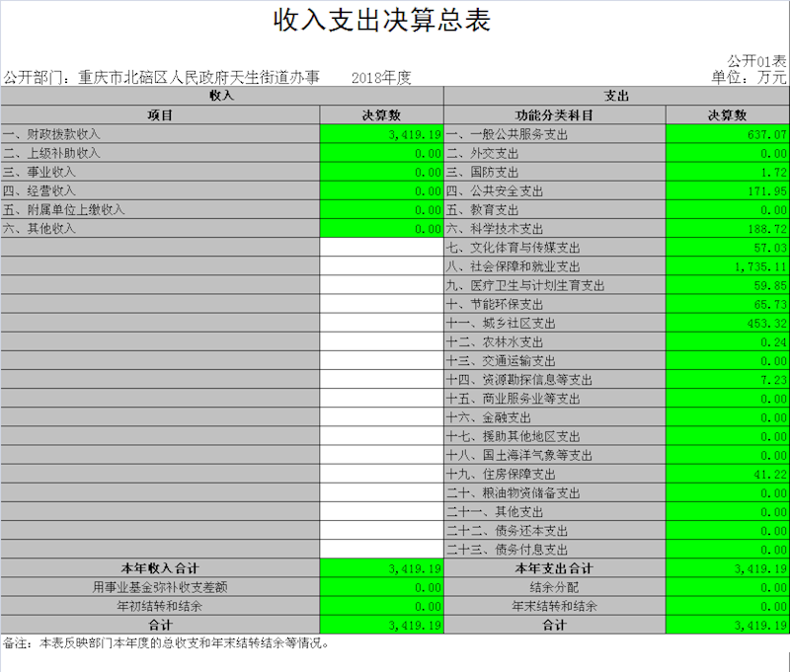The height and width of the screenshot is (672, 790).
Task: Click value 0.24
Action: pyautogui.click(x=728, y=341)
